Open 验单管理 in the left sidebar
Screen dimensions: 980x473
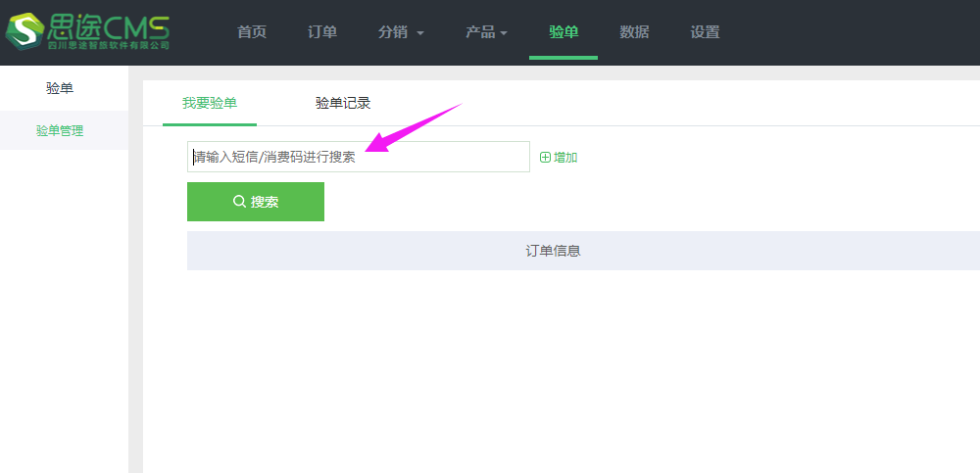point(60,130)
